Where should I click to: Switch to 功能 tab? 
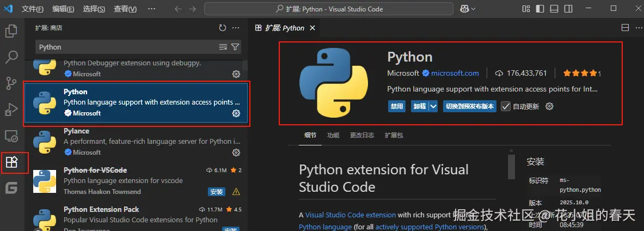coord(333,135)
